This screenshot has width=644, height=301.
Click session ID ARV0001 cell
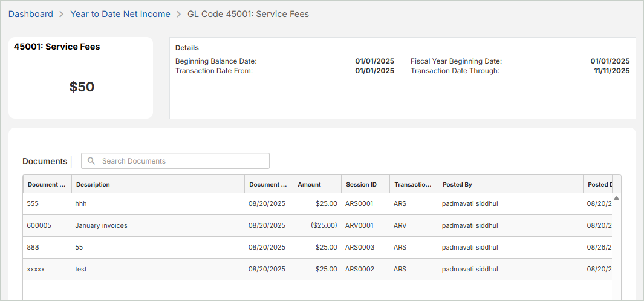[359, 225]
